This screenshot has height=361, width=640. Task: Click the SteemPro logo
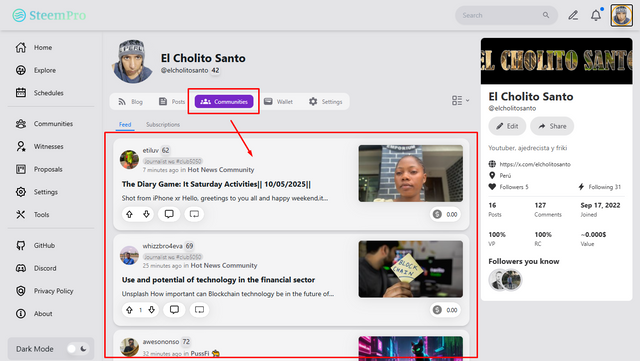click(49, 16)
